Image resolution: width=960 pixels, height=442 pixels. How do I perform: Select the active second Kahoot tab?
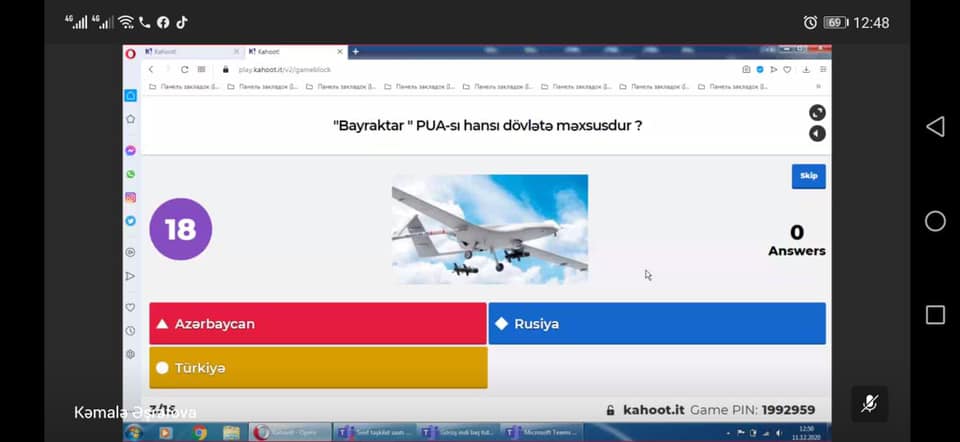(x=296, y=52)
